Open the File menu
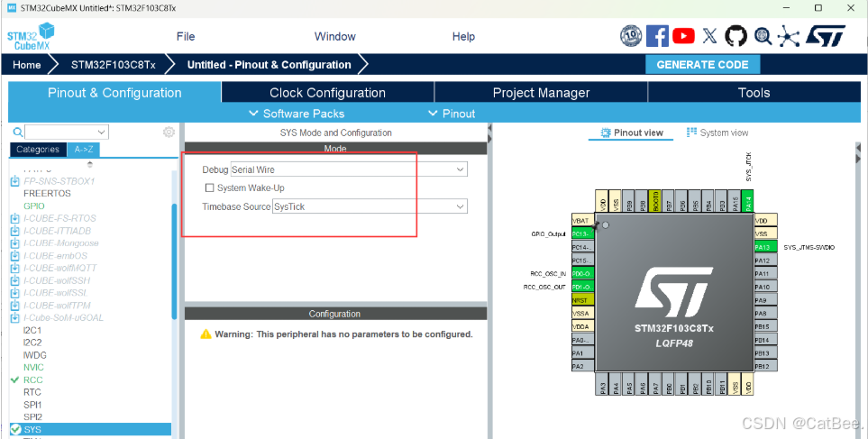 point(186,37)
